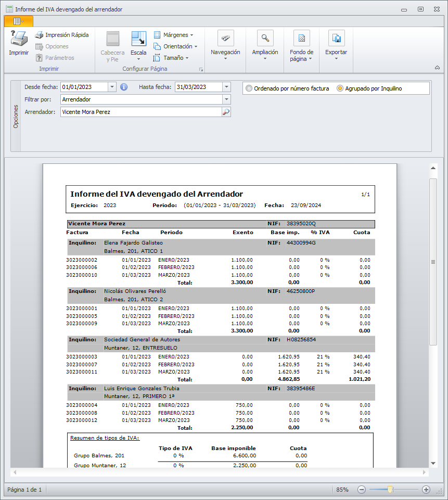448x500 pixels.
Task: Click the Imprimir printer icon
Action: 19,39
